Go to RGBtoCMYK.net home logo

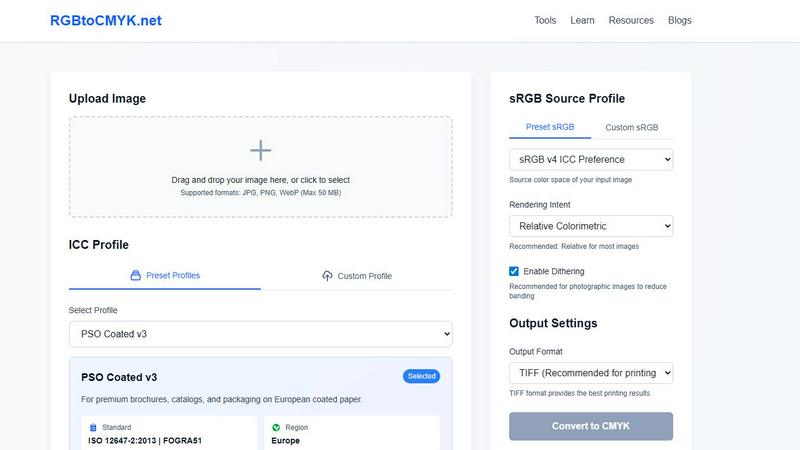(x=106, y=20)
